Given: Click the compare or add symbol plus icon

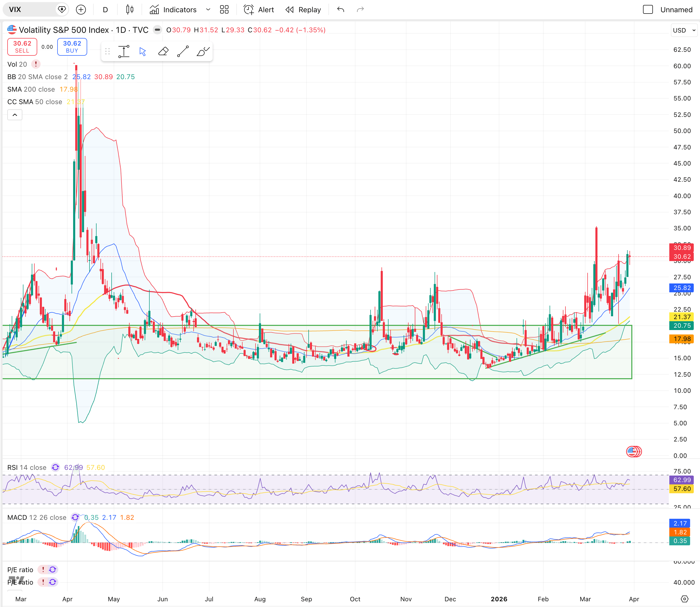Looking at the screenshot, I should tap(81, 9).
